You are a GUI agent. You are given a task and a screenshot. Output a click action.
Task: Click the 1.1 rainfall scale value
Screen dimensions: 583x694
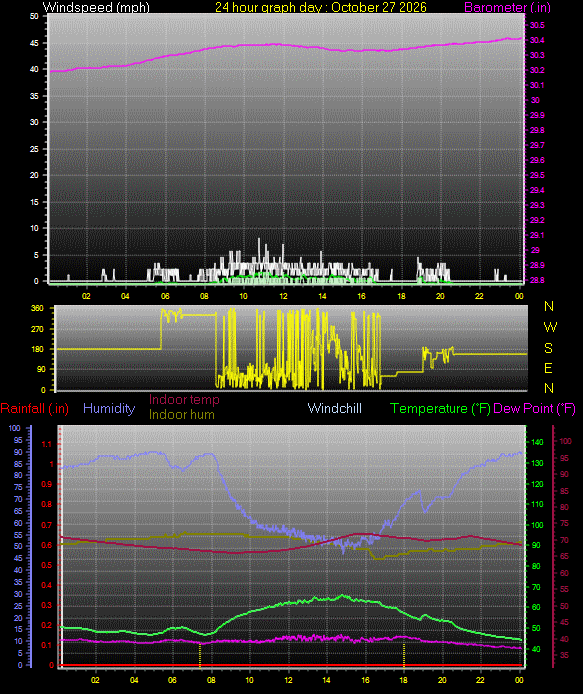(46, 444)
